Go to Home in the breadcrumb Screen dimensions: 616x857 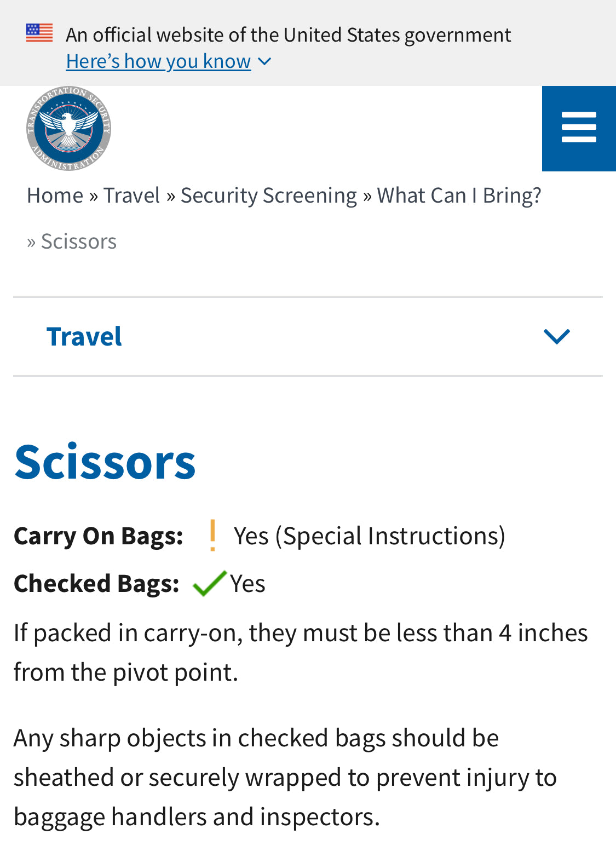[55, 195]
